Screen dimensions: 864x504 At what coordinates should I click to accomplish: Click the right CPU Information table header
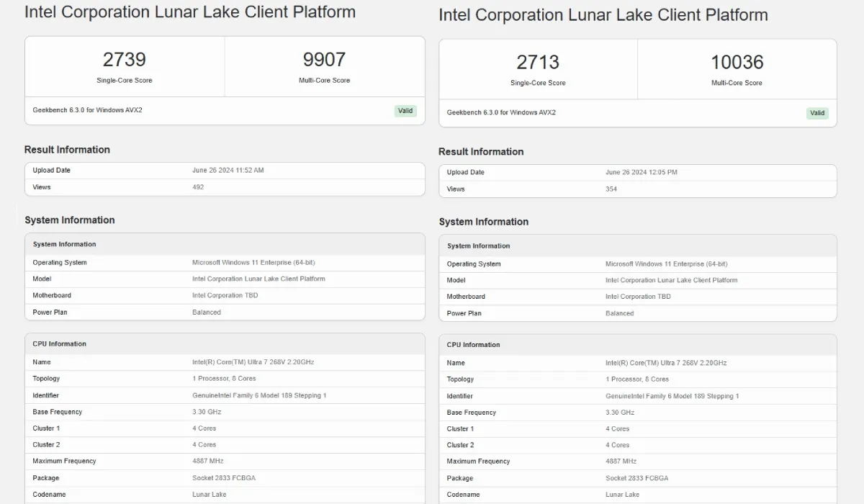click(638, 345)
